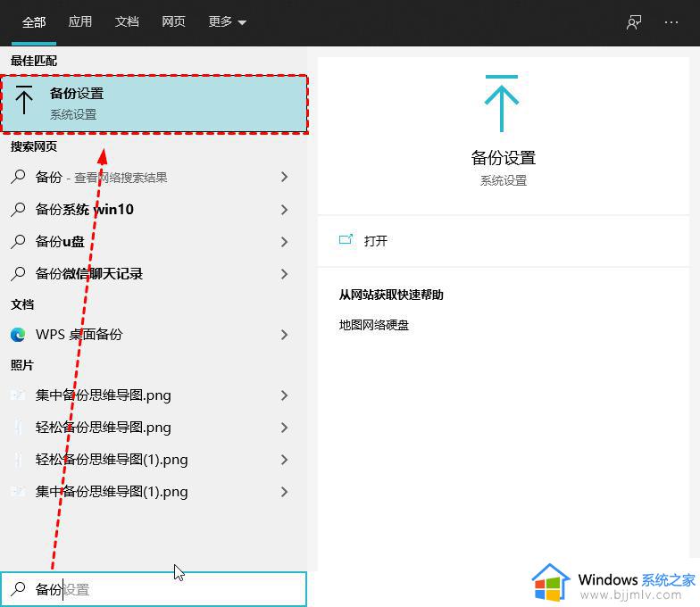The width and height of the screenshot is (700, 607).
Task: Click image icon of 集中备份思维导图(1).png
Action: click(18, 491)
